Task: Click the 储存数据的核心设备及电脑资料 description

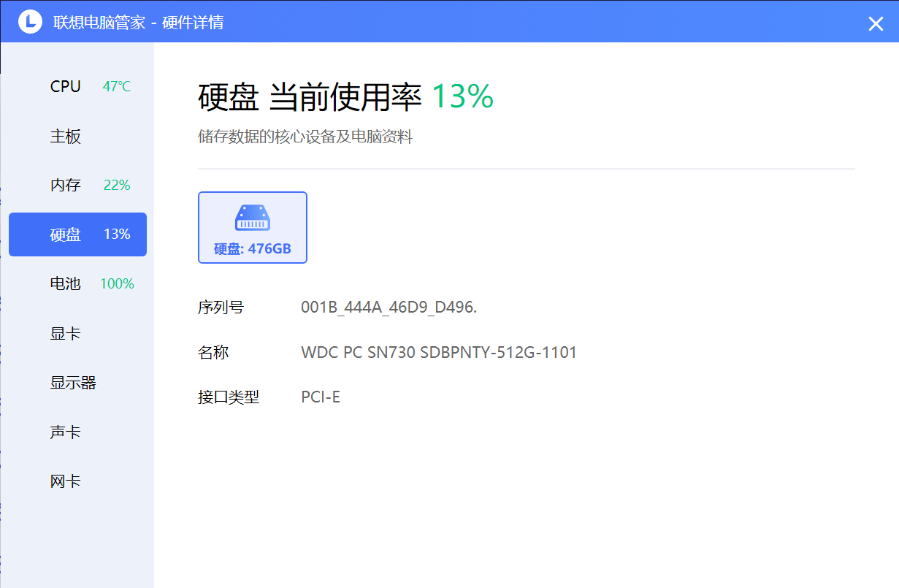Action: pos(305,137)
